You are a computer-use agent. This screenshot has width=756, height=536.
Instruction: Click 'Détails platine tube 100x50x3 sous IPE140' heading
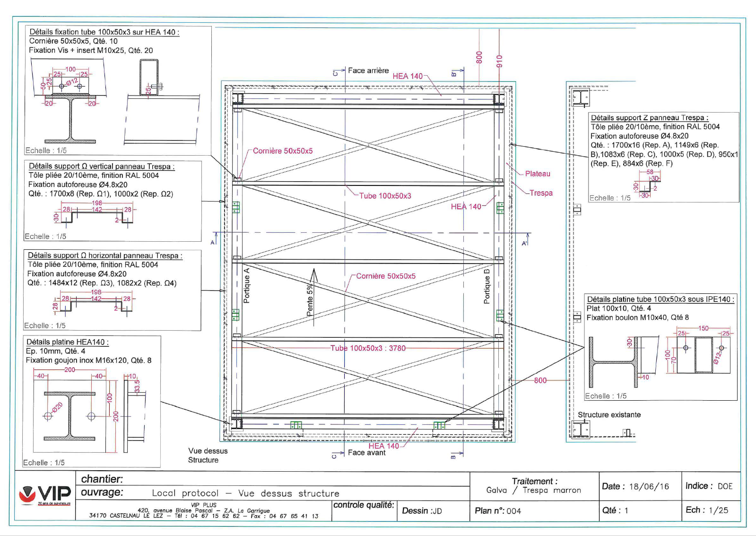660,299
